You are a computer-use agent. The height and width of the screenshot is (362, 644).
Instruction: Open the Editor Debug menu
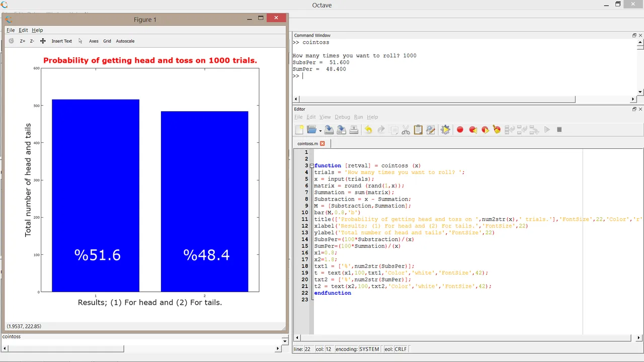[342, 117]
